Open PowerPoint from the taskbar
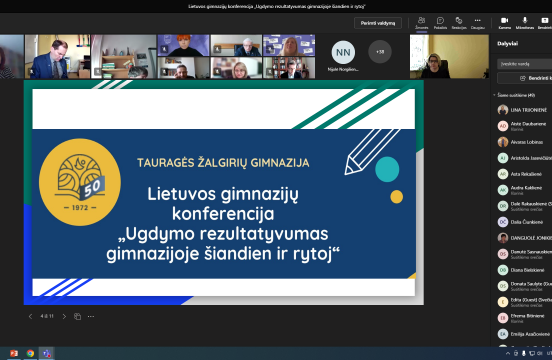This screenshot has width=552, height=360. click(x=14, y=353)
